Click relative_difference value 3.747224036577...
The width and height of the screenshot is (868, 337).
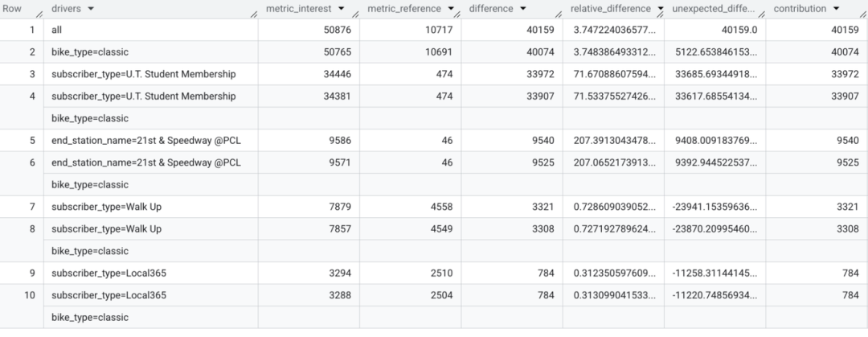pos(615,30)
